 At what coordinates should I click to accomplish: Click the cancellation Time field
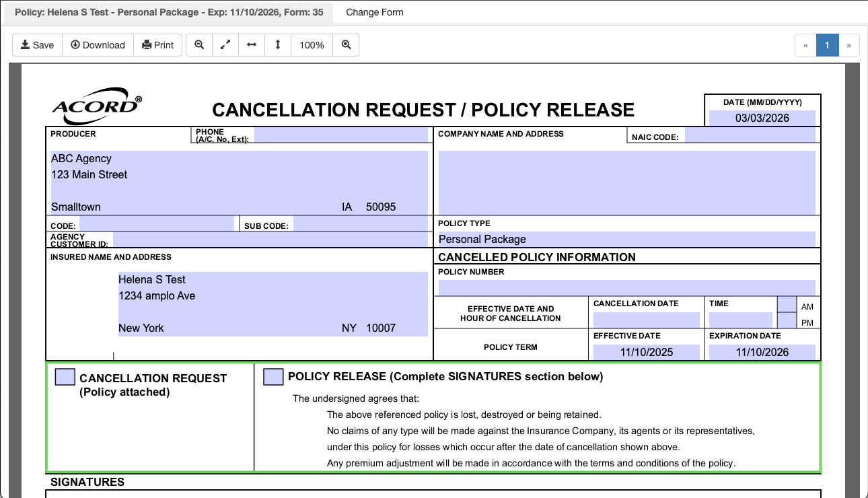741,320
